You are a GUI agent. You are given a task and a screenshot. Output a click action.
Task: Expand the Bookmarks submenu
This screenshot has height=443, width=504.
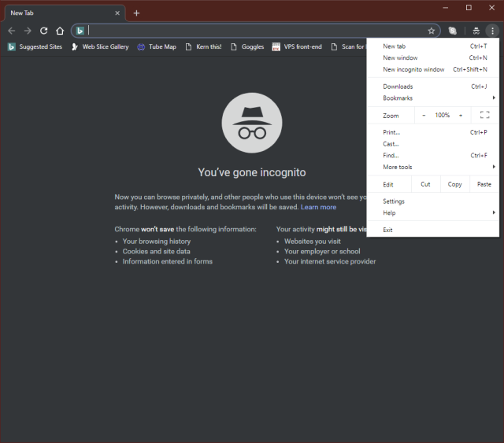coord(433,98)
